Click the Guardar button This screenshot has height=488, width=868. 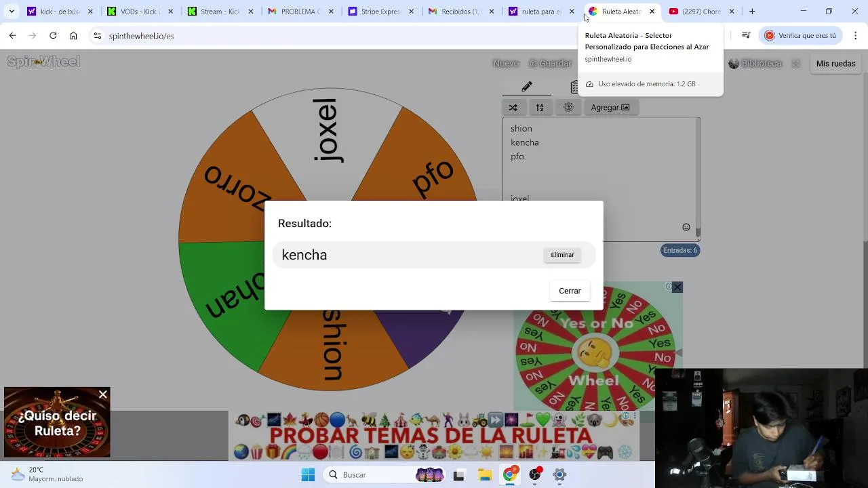pos(550,63)
